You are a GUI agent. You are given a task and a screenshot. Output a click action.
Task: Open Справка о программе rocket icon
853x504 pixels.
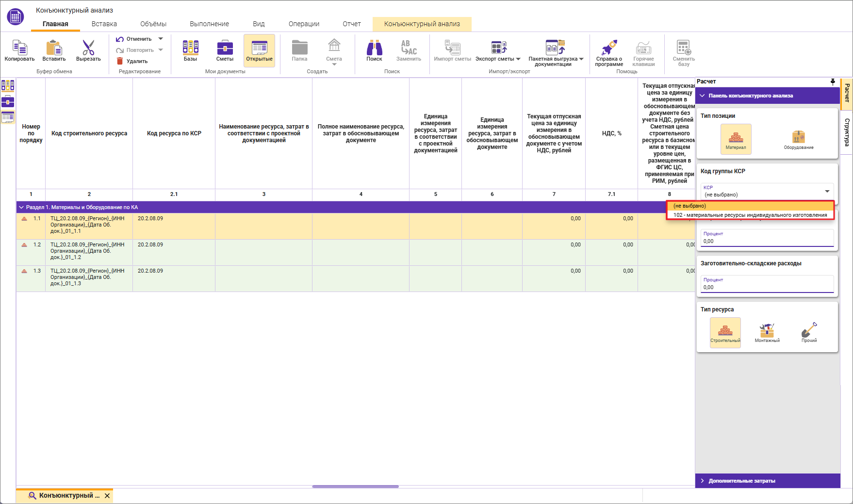pyautogui.click(x=609, y=48)
